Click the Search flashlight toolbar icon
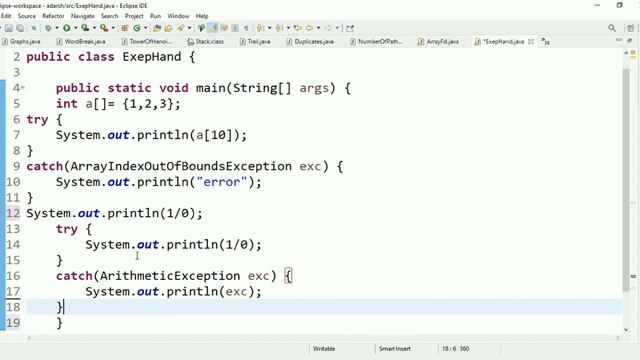The width and height of the screenshot is (640, 360). [181, 28]
